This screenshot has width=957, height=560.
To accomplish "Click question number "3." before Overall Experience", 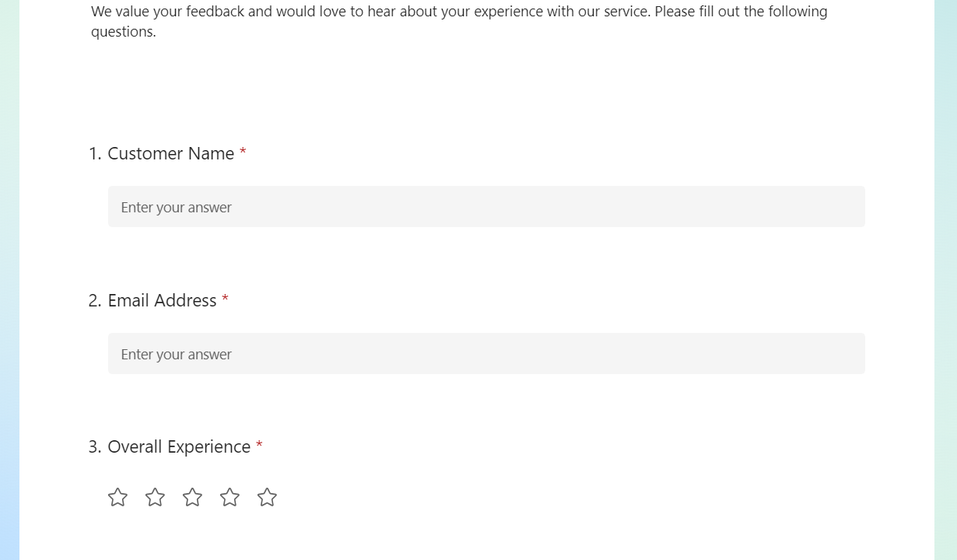I will (95, 447).
